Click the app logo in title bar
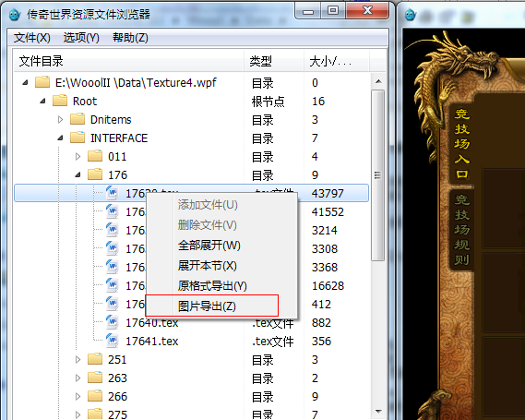This screenshot has height=420, width=525. (15, 15)
